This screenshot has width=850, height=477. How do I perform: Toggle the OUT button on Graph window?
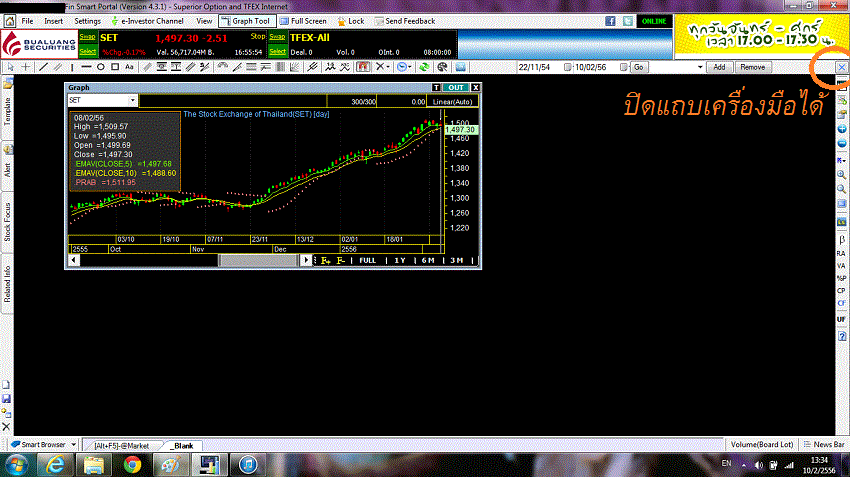[456, 87]
